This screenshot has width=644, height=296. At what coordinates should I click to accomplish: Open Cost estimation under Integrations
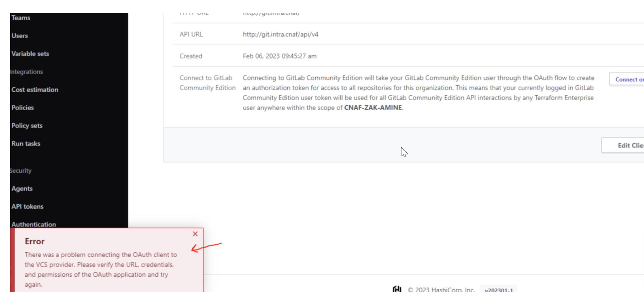(x=35, y=90)
